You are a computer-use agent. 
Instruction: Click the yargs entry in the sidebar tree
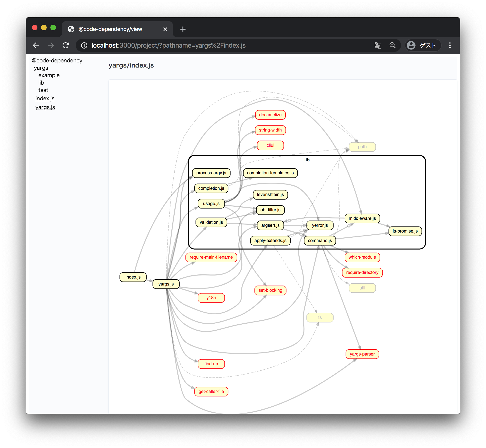[x=41, y=68]
